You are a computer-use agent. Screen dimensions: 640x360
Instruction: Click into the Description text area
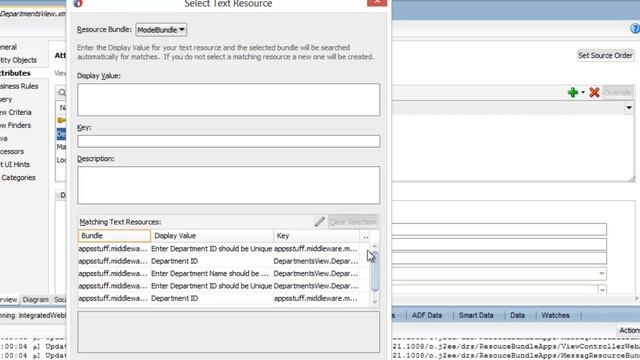[229, 185]
